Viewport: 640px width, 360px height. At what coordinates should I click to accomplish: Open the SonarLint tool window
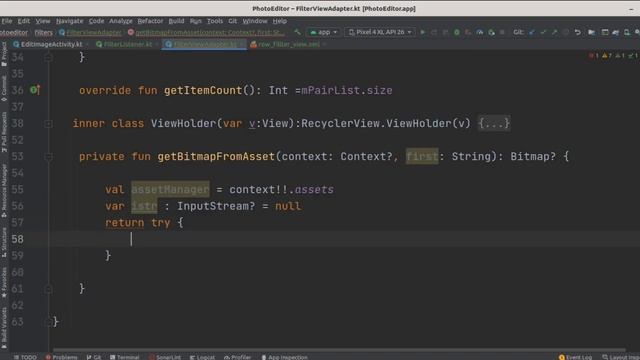pos(165,357)
